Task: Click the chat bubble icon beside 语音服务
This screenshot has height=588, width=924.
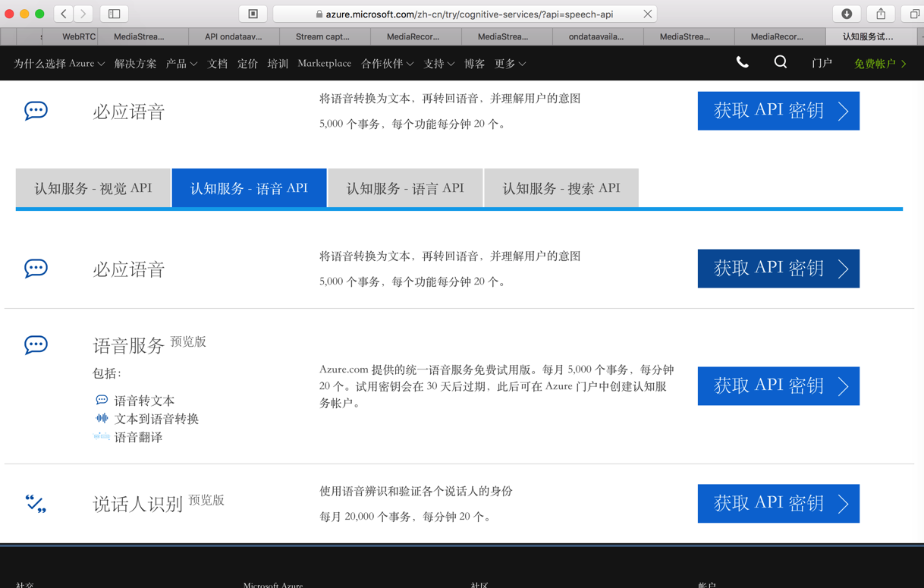Action: coord(36,345)
